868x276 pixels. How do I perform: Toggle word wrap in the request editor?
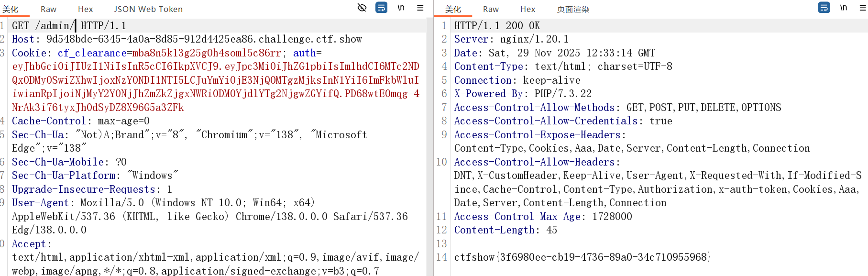[x=381, y=8]
